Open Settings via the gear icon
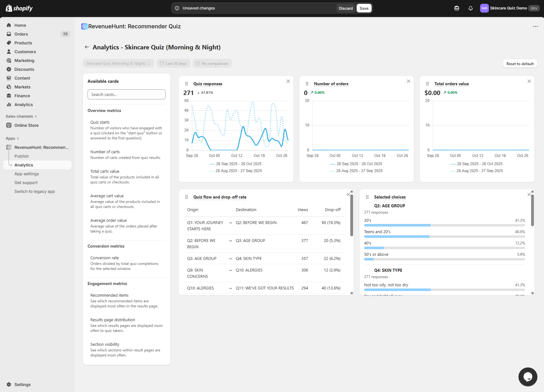The height and width of the screenshot is (392, 544). (x=9, y=384)
